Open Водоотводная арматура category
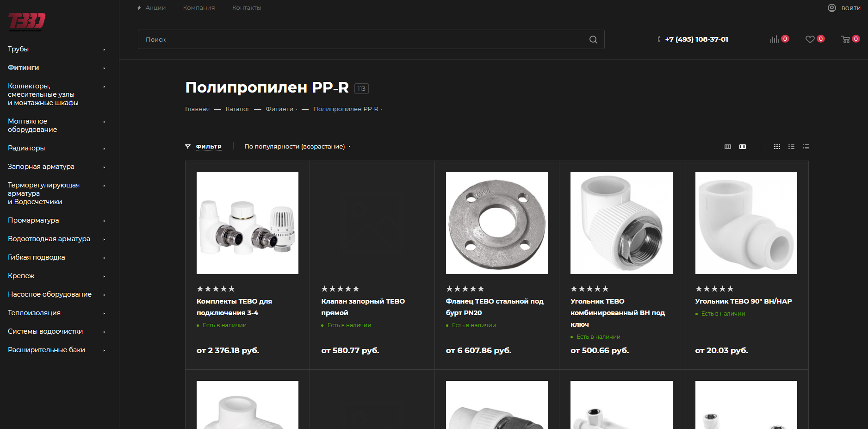868x429 pixels. (x=49, y=239)
